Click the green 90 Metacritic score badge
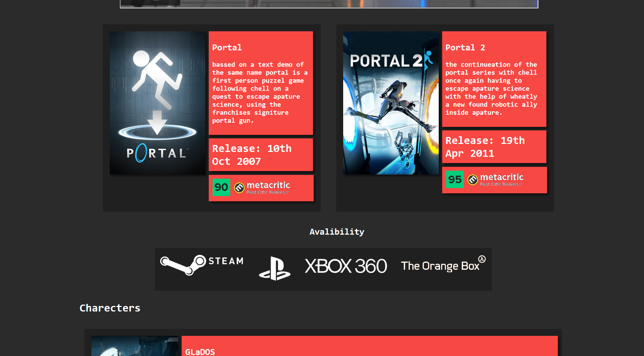This screenshot has height=356, width=644. coord(221,187)
